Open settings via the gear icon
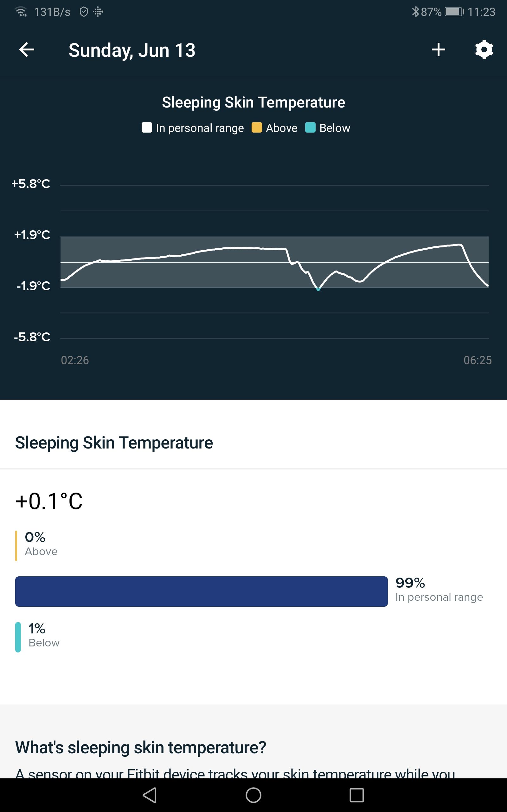Screen dimensions: 507x812 [x=484, y=50]
